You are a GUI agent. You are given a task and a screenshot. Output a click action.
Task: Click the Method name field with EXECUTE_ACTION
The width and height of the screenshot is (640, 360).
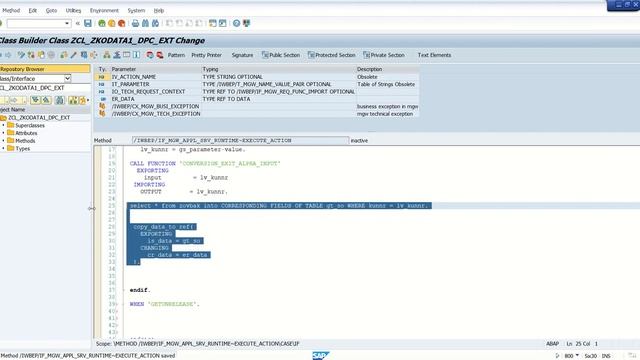pyautogui.click(x=240, y=140)
